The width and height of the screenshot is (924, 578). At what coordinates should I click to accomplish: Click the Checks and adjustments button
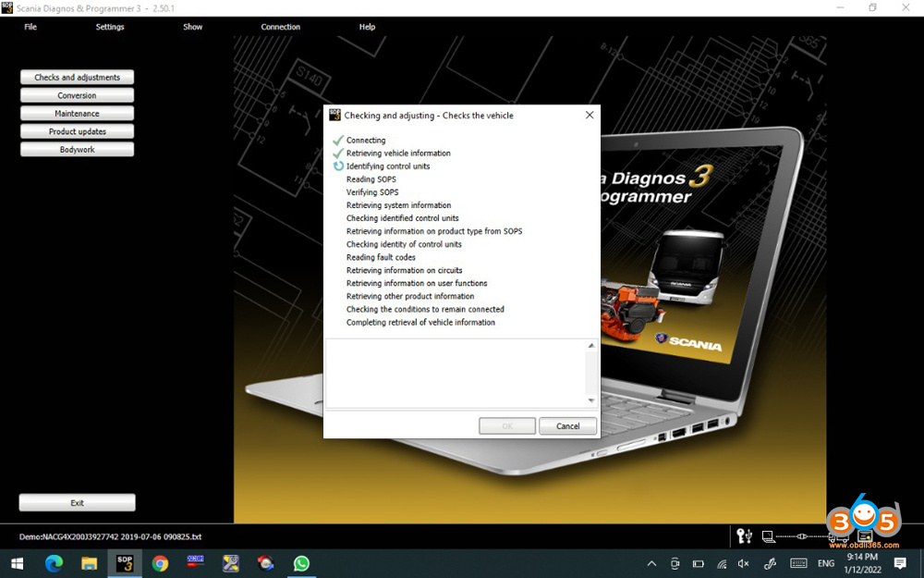click(x=77, y=78)
